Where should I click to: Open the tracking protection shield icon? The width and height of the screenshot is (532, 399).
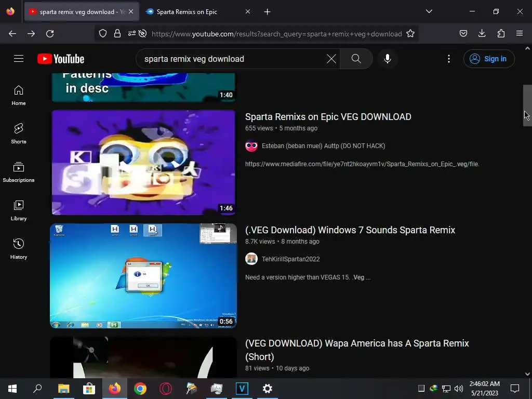(x=103, y=34)
